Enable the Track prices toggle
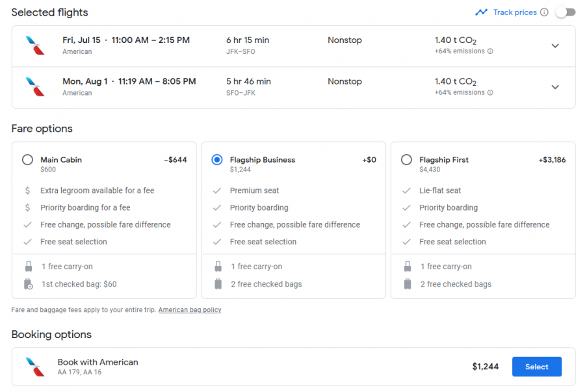Viewport: 585px width, 392px height. [565, 12]
